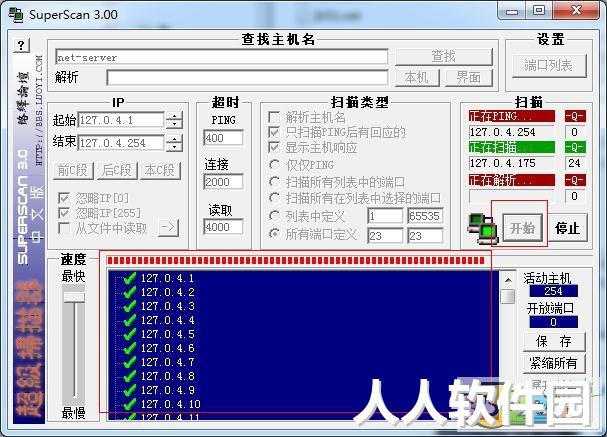The image size is (607, 437).
Task: Click the 读取 timeout field showing 4000
Action: tap(223, 227)
